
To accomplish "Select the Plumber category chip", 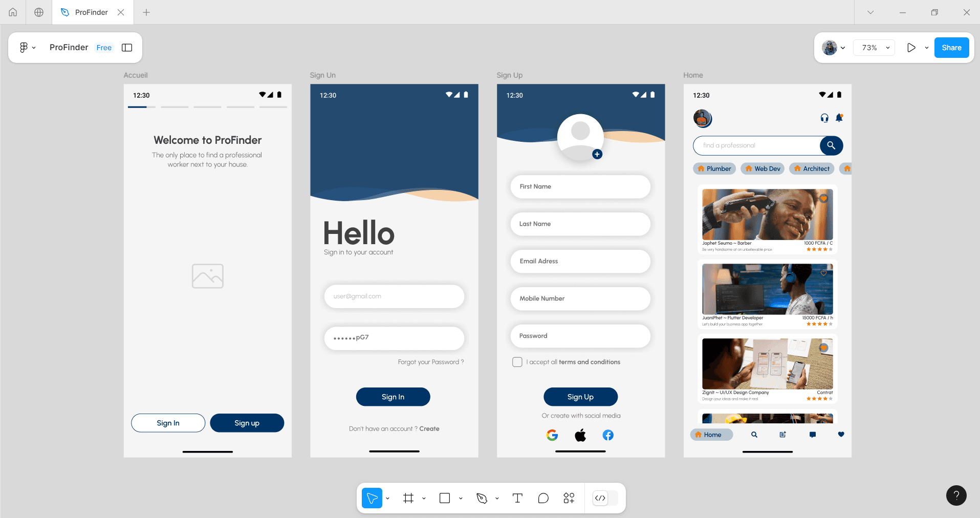I will tap(714, 168).
